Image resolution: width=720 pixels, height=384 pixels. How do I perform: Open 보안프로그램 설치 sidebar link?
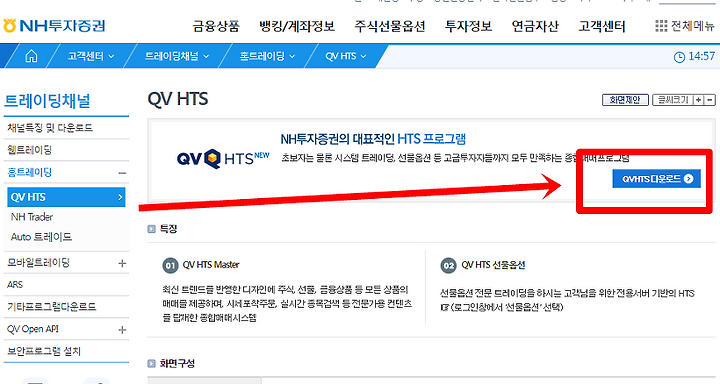tap(44, 351)
